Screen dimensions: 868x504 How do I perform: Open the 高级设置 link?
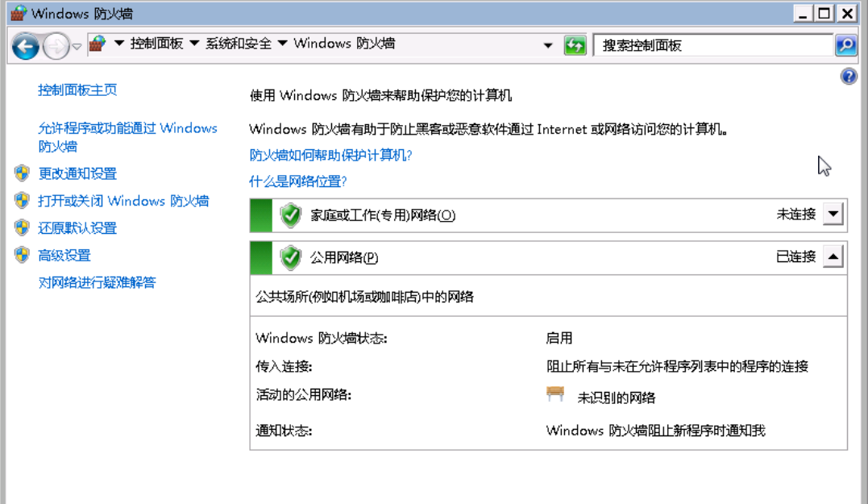64,256
